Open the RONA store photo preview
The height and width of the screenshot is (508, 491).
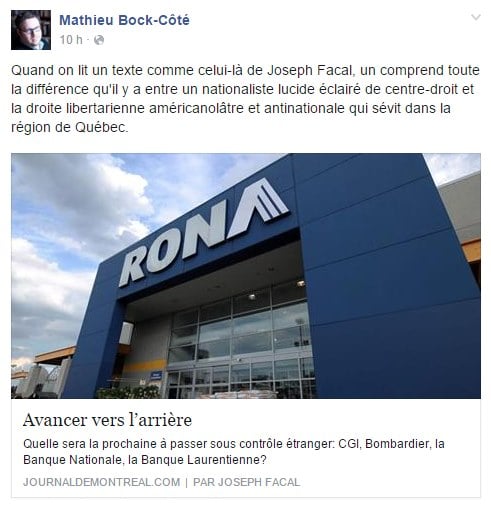point(246,276)
